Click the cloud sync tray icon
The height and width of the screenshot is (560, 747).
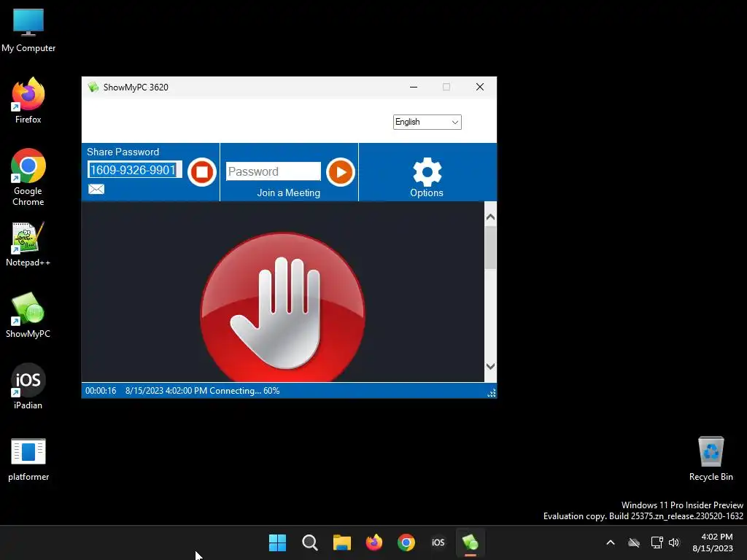(634, 542)
